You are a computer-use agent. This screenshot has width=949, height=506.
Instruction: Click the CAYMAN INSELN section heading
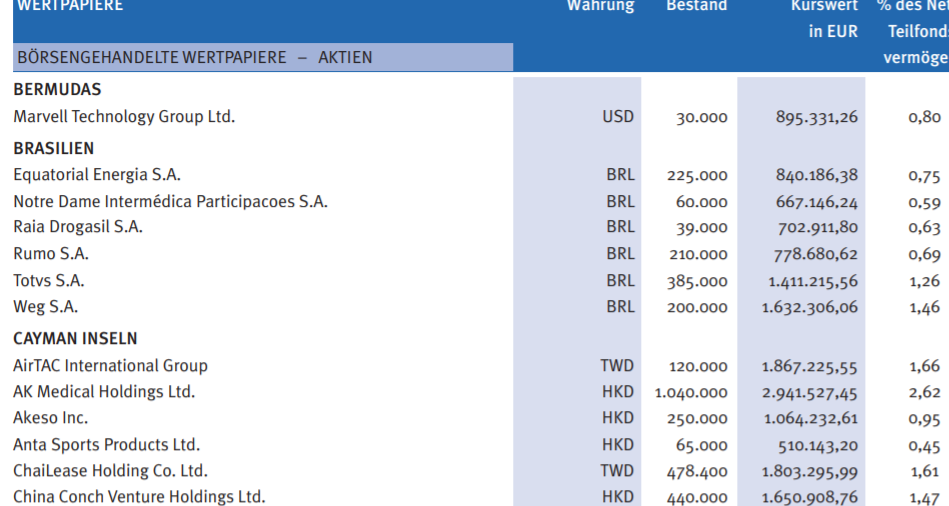tap(76, 339)
